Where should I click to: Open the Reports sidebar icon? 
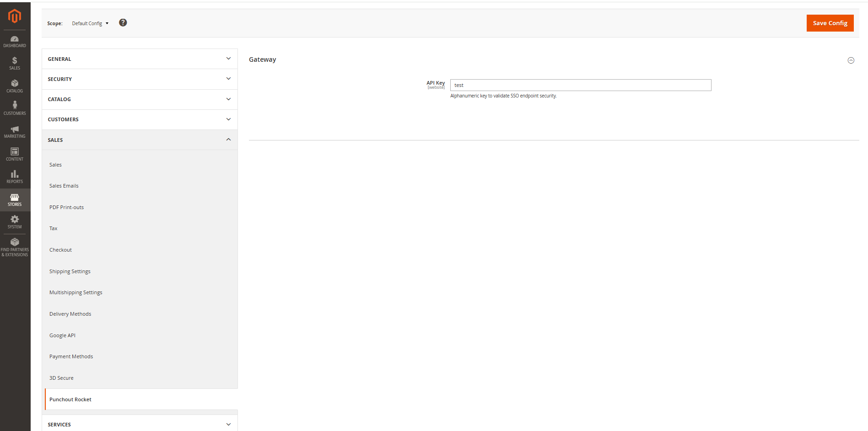click(15, 177)
